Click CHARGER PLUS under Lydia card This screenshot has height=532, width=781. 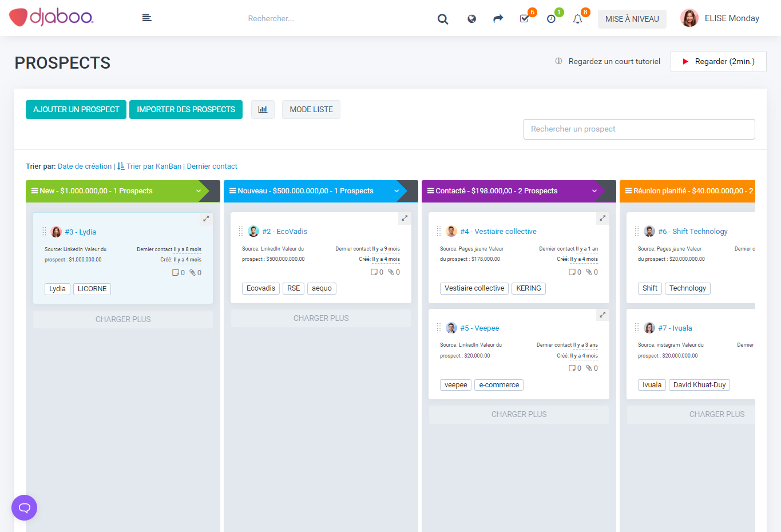point(123,319)
